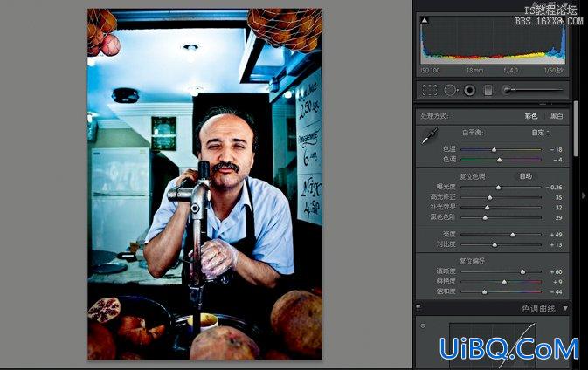Activate the tone curve target adjustment tool
The height and width of the screenshot is (370, 588).
pos(423,325)
